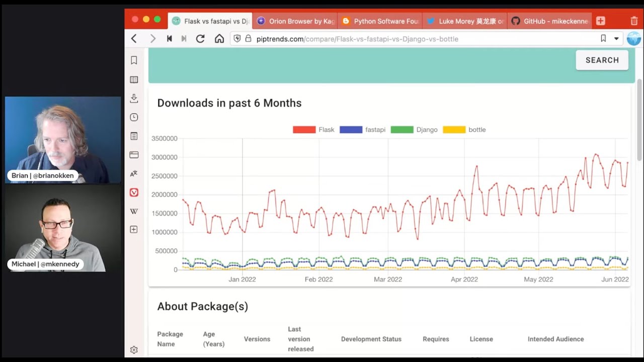644x362 pixels.
Task: Switch to the Flask vs fastapi tab
Action: [x=210, y=21]
